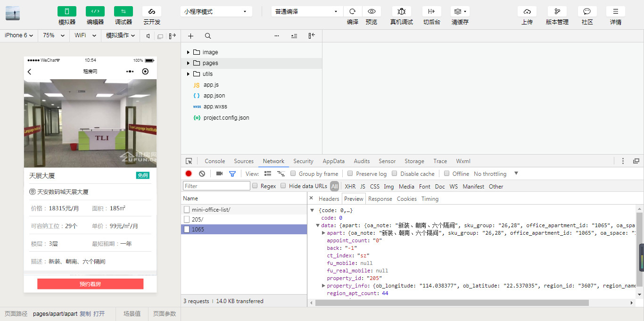
Task: Filter requests by XHR type
Action: point(350,187)
